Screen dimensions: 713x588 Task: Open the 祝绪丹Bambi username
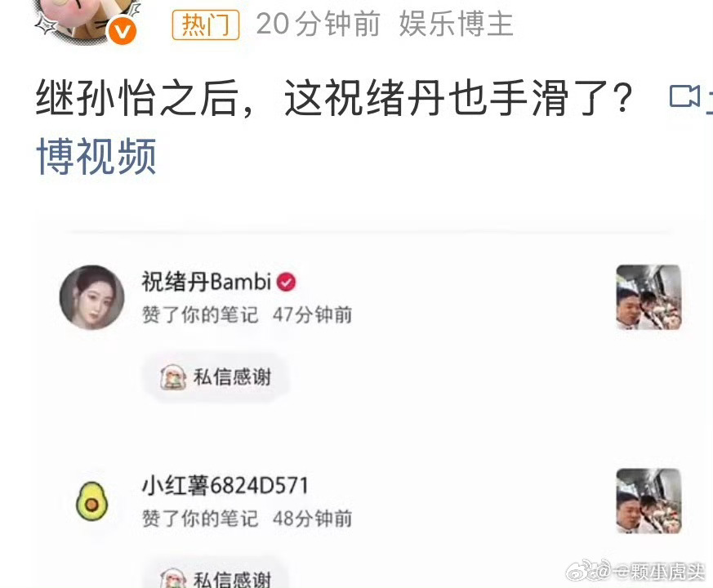pos(207,282)
